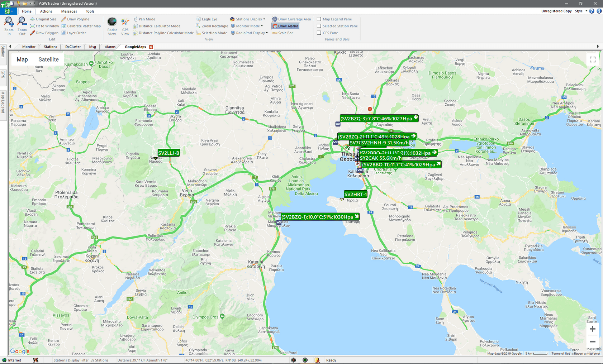Click the map zoom plus control
The image size is (603, 364).
tap(593, 329)
